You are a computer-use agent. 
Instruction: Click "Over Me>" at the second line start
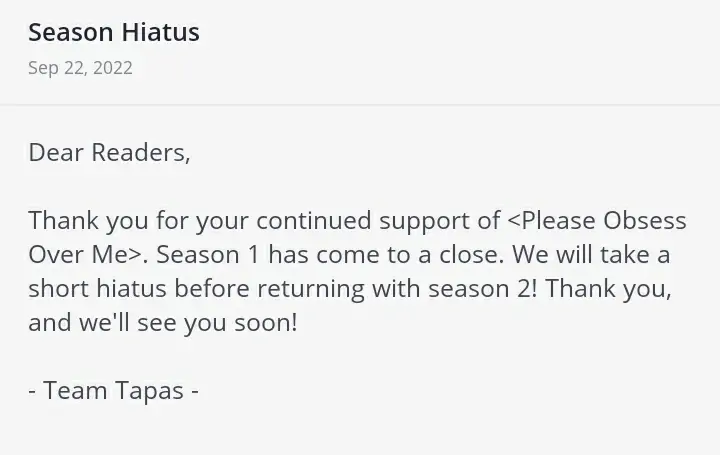(88, 254)
